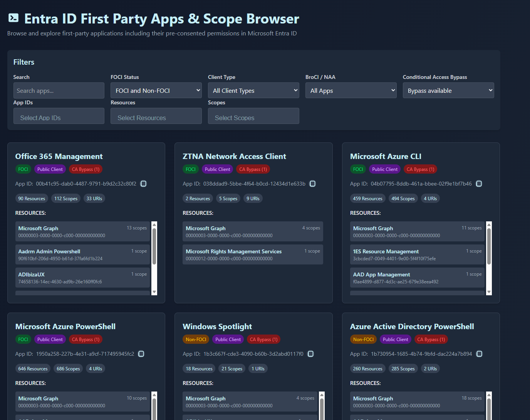
Task: Open the BroCI / NAA dropdown
Action: [351, 90]
